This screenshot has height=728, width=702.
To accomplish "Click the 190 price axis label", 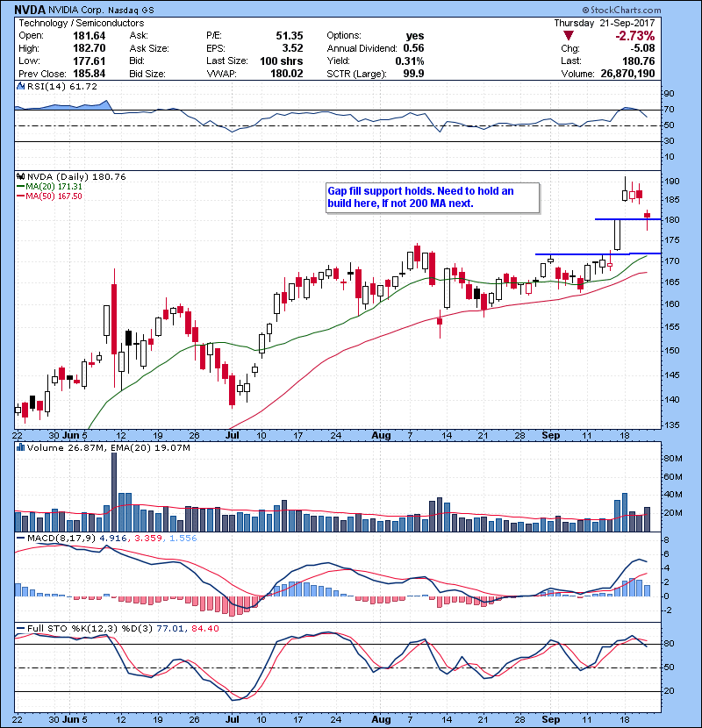I will pyautogui.click(x=674, y=182).
